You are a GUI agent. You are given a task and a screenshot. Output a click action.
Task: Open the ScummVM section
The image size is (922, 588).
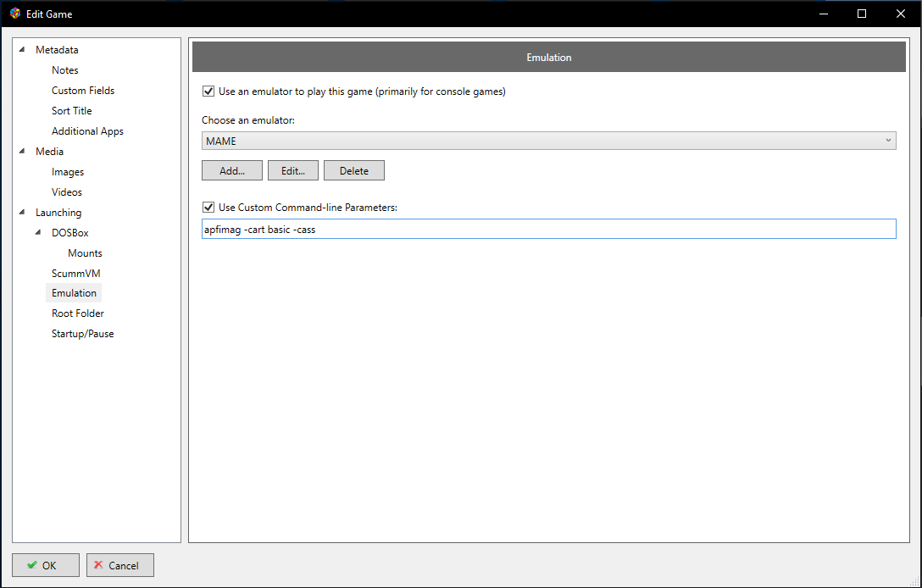[x=76, y=274]
